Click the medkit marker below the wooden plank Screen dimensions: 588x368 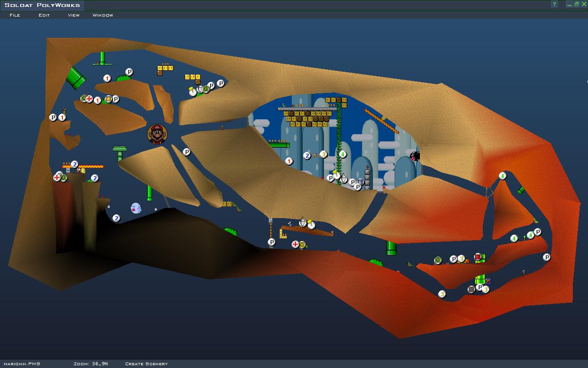click(x=295, y=244)
